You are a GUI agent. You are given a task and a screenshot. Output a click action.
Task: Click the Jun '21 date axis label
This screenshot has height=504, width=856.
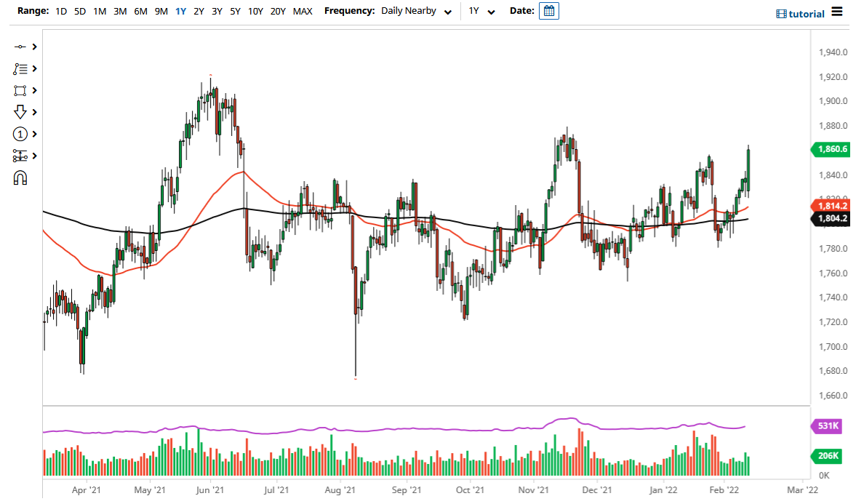[x=209, y=489]
